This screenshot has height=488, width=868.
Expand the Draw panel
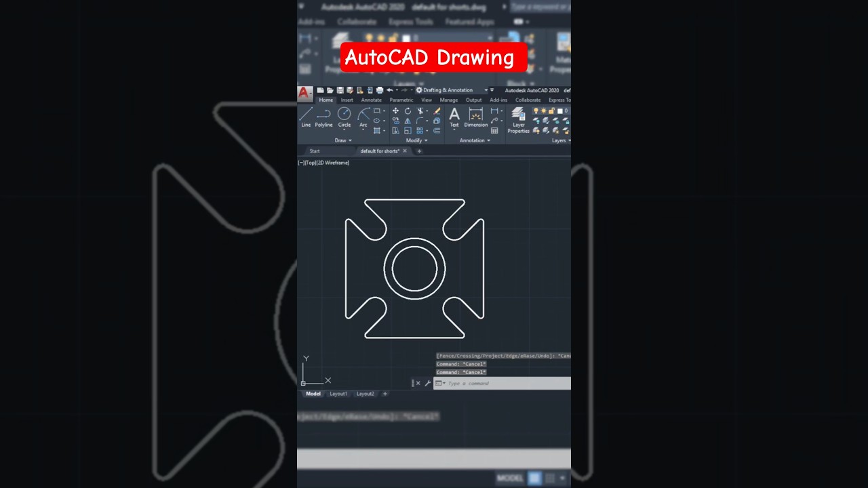(x=343, y=140)
